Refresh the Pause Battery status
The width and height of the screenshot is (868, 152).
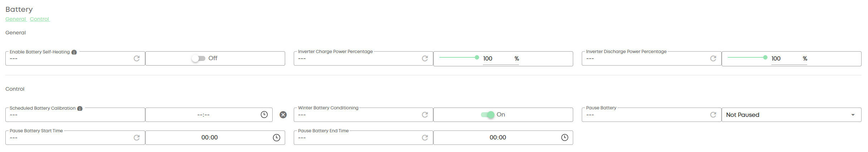pyautogui.click(x=713, y=115)
